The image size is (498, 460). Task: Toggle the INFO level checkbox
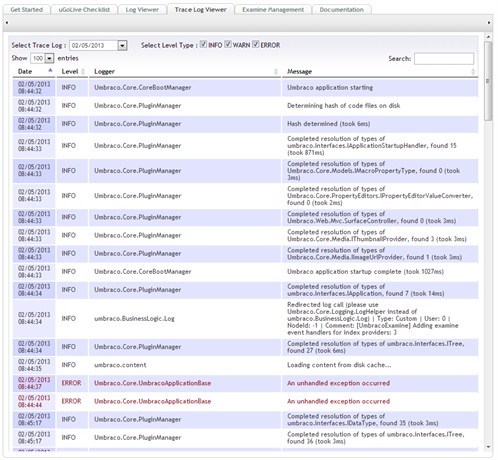point(203,44)
